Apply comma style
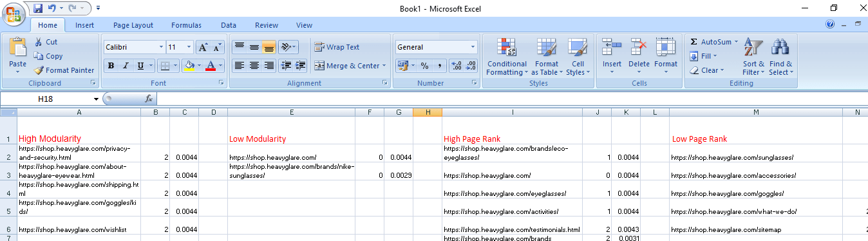The height and width of the screenshot is (241, 868). point(439,66)
